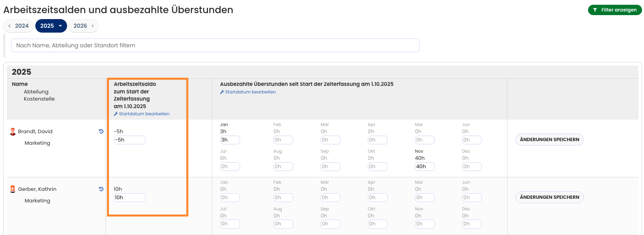Click David Brandt's November overtime field with 40h
644x235 pixels.
coord(424,167)
